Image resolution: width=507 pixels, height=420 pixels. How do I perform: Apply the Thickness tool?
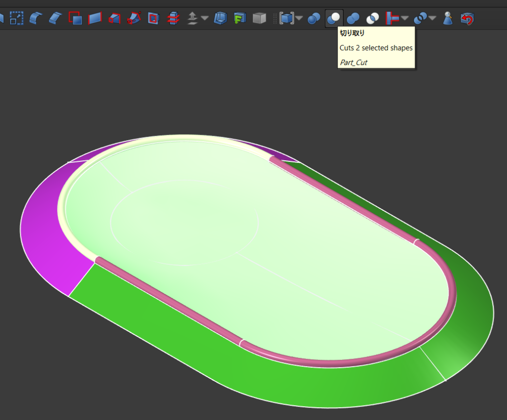click(x=220, y=19)
